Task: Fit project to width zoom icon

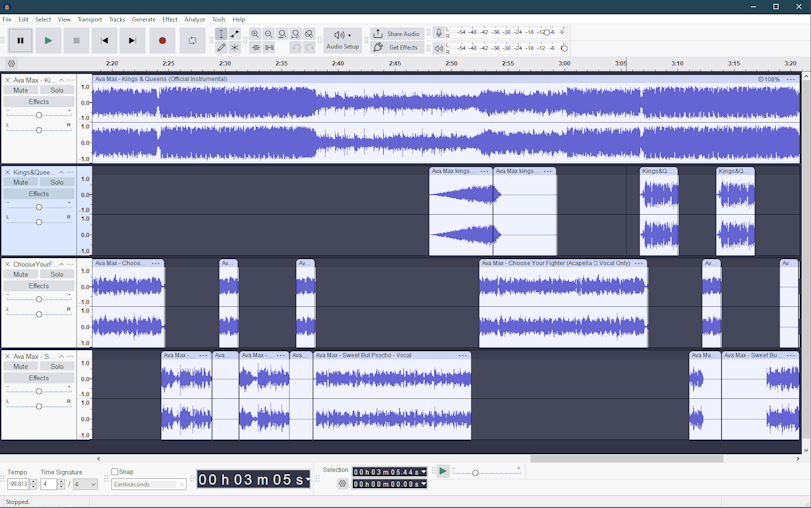Action: tap(296, 34)
